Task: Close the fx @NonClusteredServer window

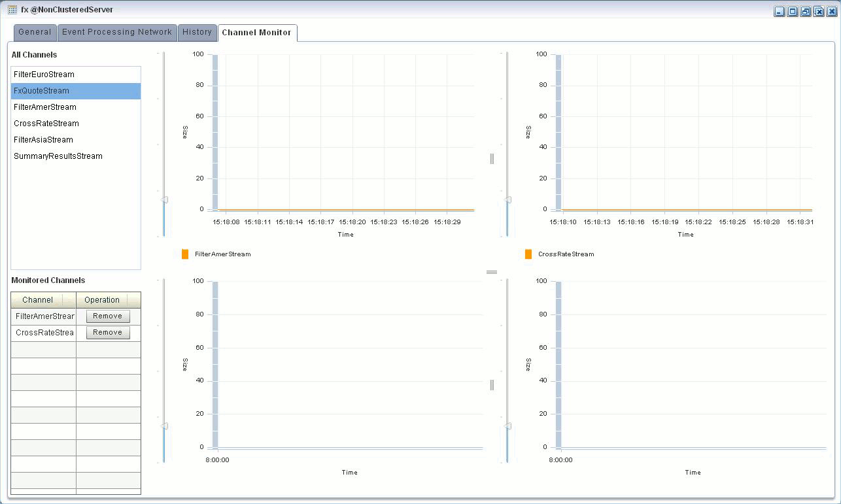Action: coord(831,12)
